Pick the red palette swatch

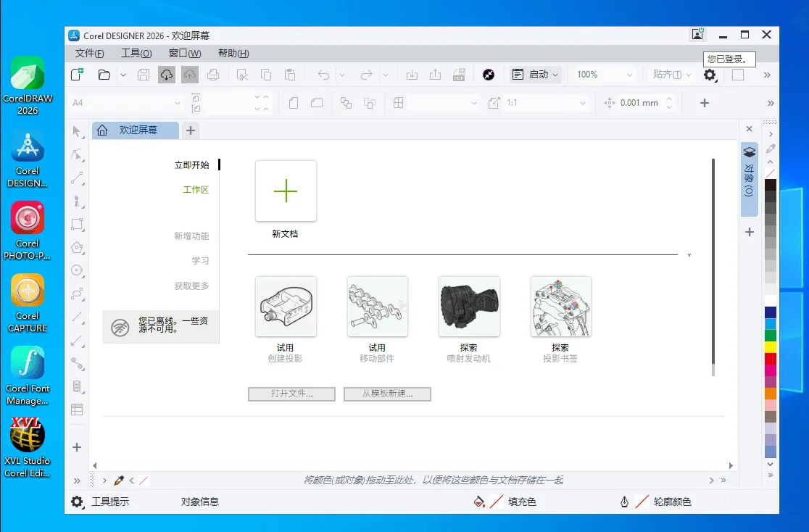pos(771,358)
